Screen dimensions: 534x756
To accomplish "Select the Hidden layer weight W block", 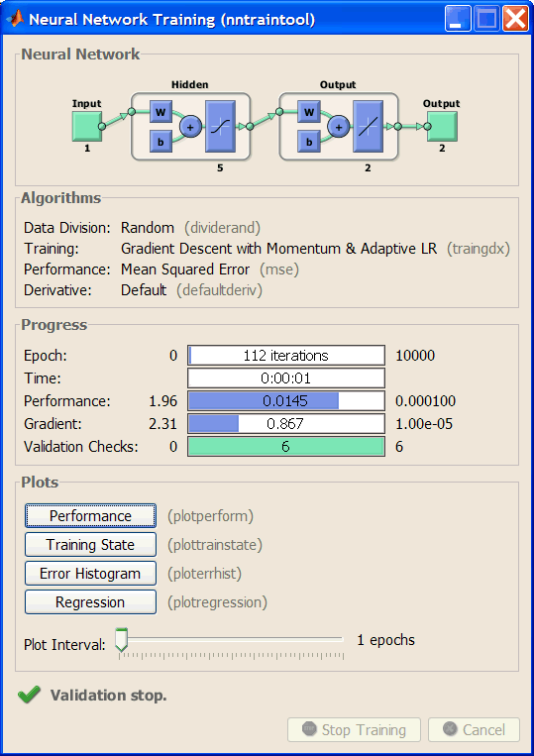I will pos(160,112).
